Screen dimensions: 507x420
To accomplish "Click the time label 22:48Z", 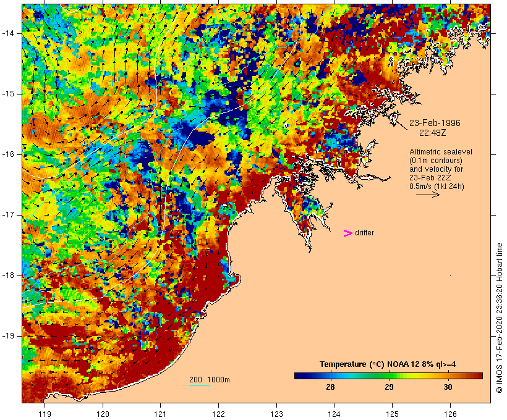I will [433, 133].
